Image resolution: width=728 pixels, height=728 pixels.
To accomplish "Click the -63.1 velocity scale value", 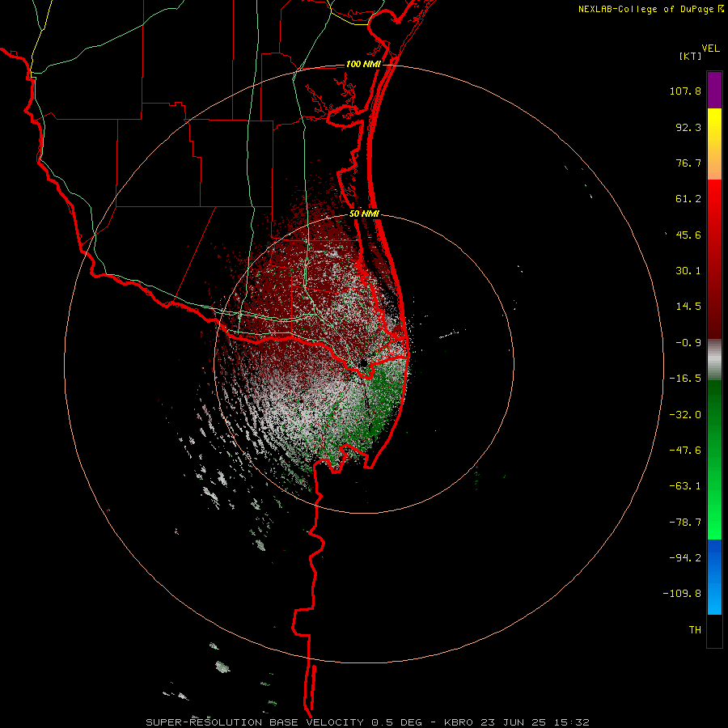I will (685, 486).
